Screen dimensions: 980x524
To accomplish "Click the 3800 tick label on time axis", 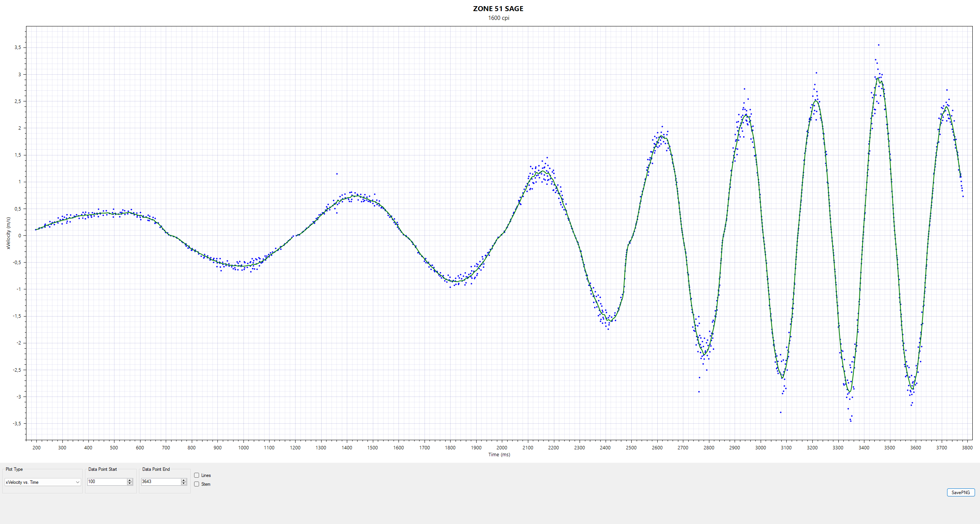I will pos(967,447).
